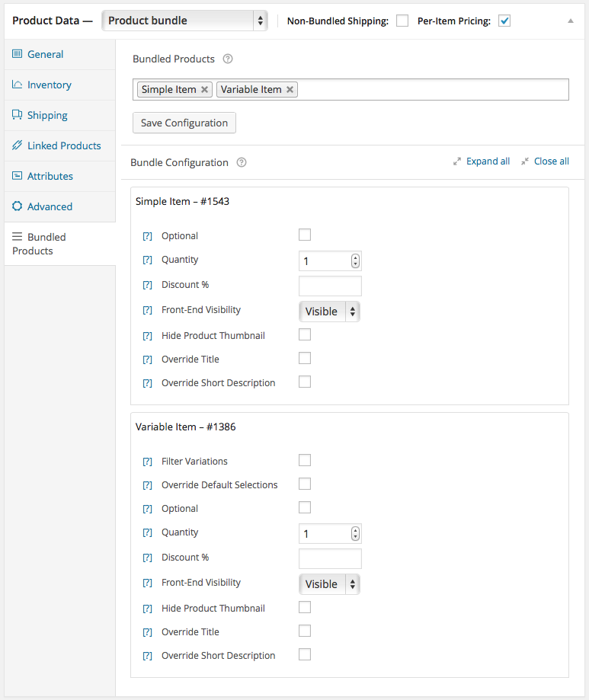Uncheck Per-Item Pricing checkbox
This screenshot has height=700, width=589.
[504, 21]
